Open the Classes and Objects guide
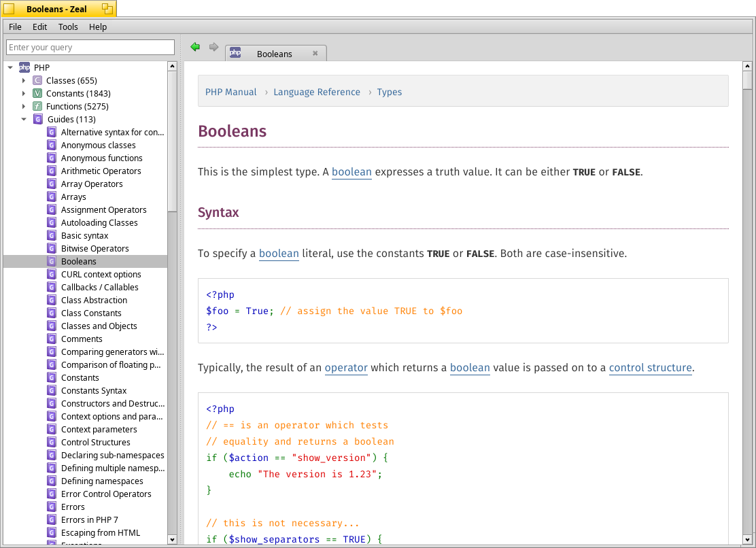 coord(99,326)
